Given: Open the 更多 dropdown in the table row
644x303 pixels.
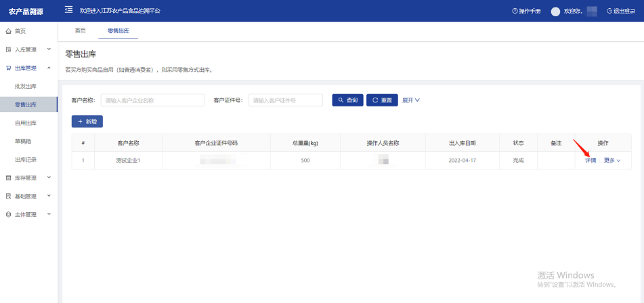Looking at the screenshot, I should [x=611, y=161].
